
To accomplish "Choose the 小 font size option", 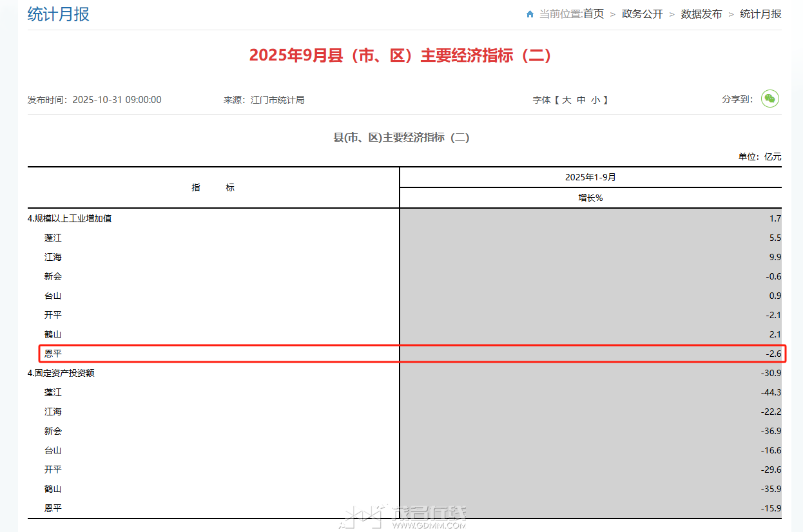I will [x=595, y=100].
